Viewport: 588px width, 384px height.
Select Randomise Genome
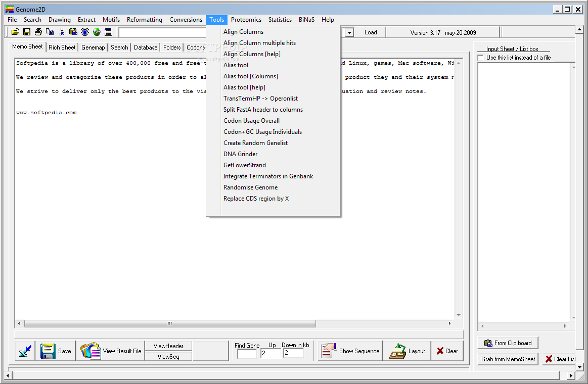274,187
